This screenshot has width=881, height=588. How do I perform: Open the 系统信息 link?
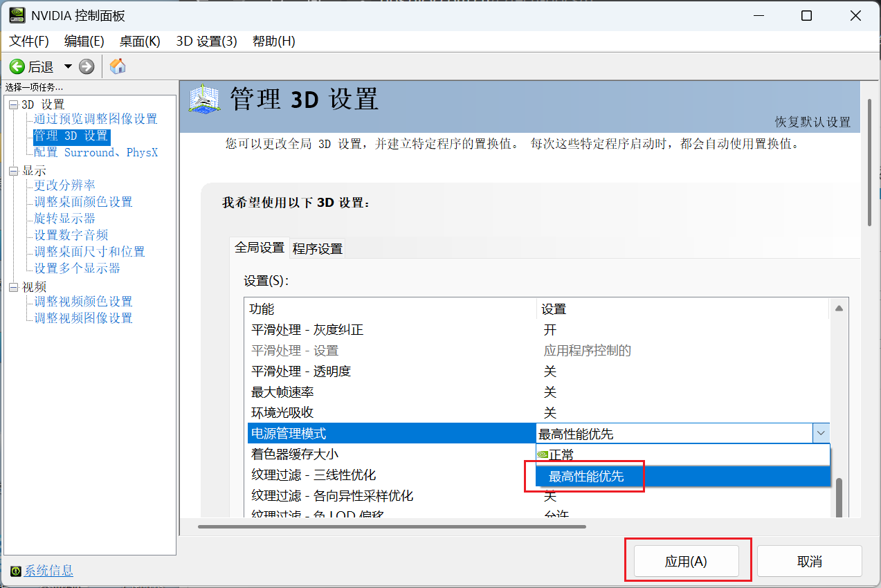coord(48,571)
